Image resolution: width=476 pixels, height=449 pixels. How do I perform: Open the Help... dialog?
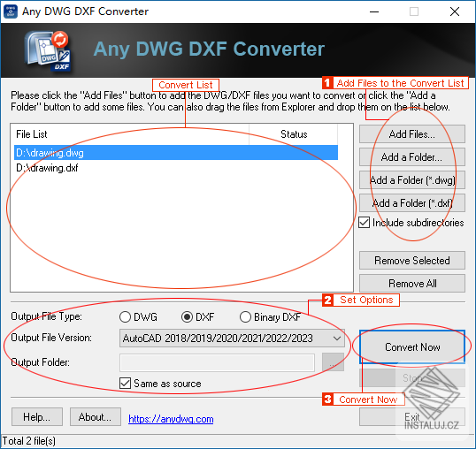(x=37, y=417)
